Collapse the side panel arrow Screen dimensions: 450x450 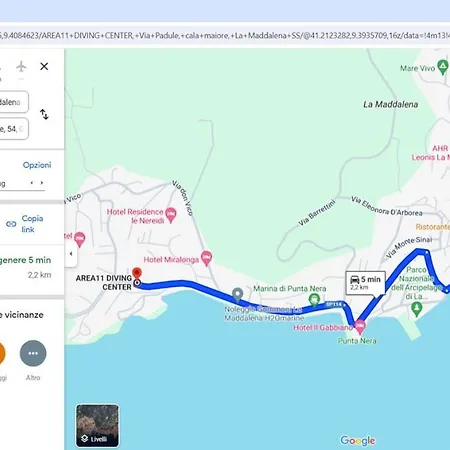[x=71, y=254]
